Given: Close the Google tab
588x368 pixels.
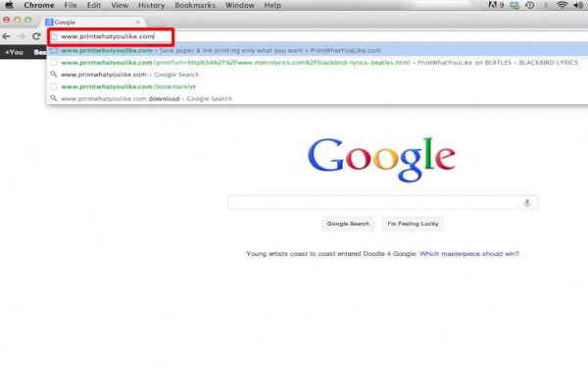Looking at the screenshot, I should (x=137, y=23).
